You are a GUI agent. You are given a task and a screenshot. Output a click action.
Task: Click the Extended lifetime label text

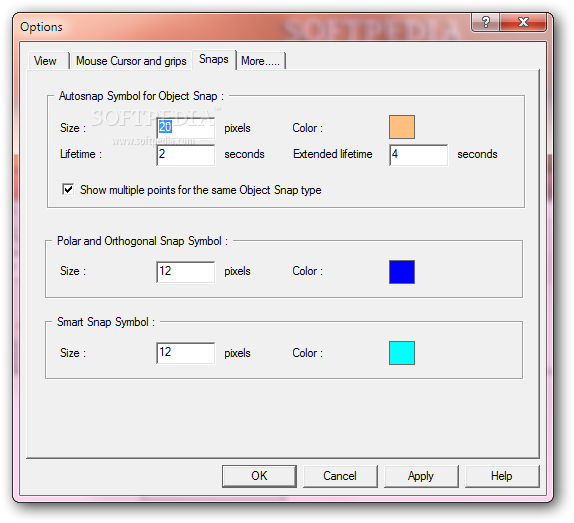point(332,154)
